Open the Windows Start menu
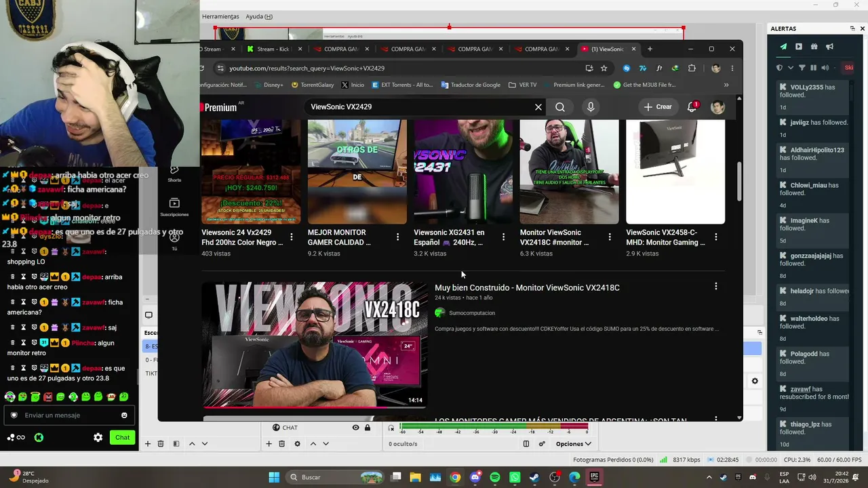The width and height of the screenshot is (868, 488). [274, 477]
